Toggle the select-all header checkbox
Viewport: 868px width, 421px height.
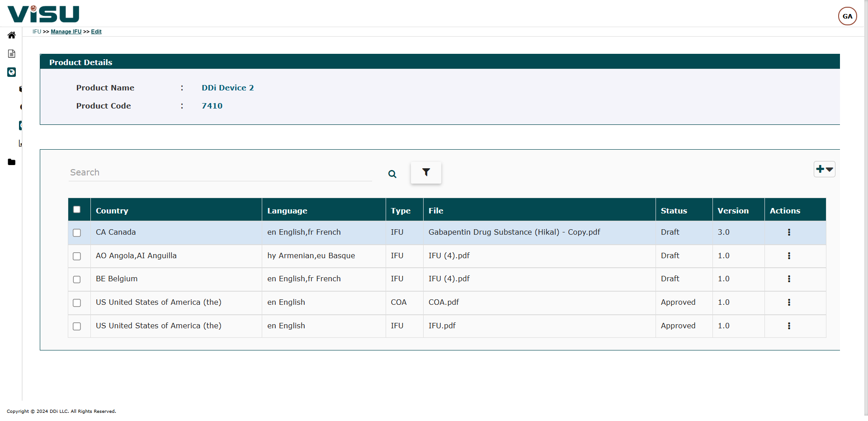click(77, 209)
